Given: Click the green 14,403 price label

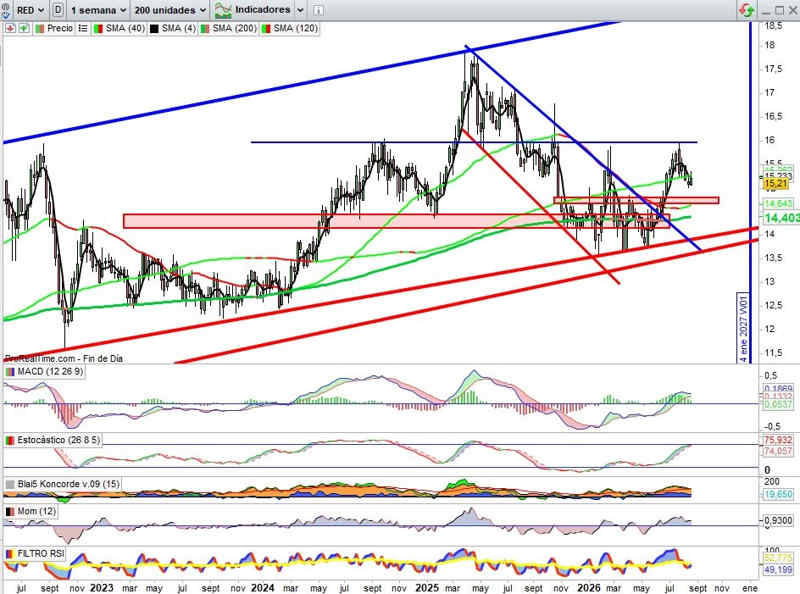Looking at the screenshot, I should tap(781, 218).
